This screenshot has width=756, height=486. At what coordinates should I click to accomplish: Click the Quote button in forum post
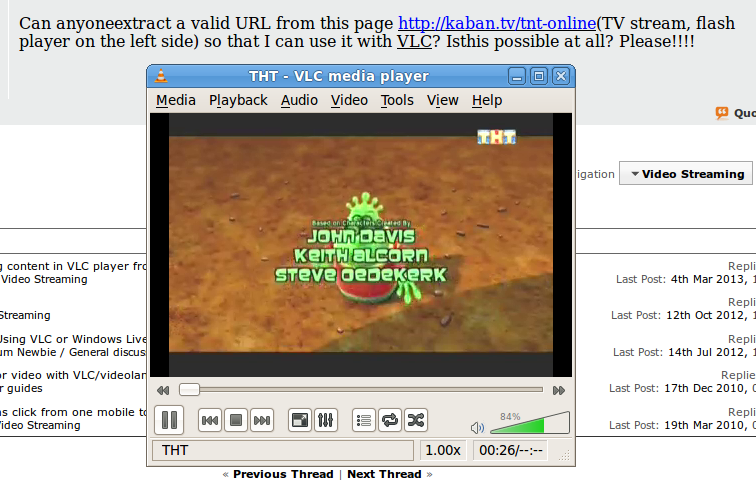(x=735, y=113)
